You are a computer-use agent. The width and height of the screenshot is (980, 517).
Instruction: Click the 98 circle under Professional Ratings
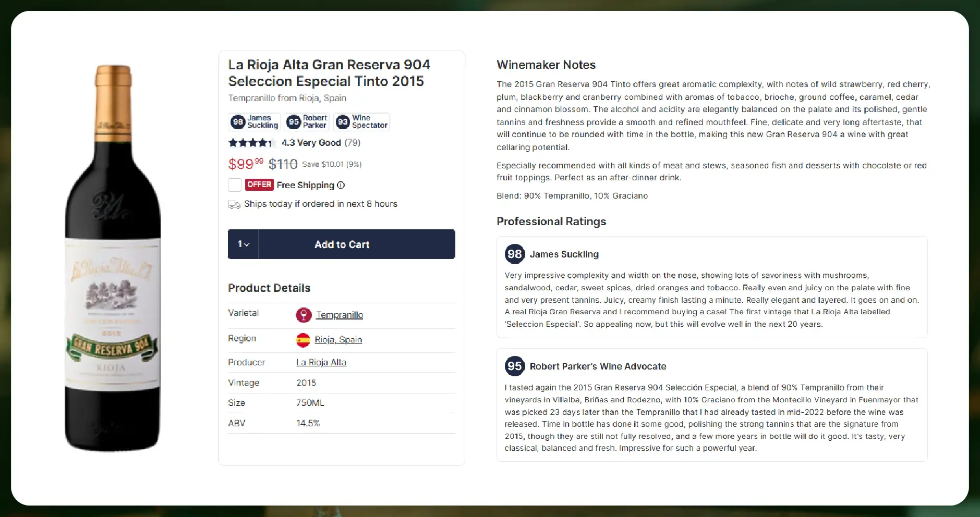coord(515,254)
